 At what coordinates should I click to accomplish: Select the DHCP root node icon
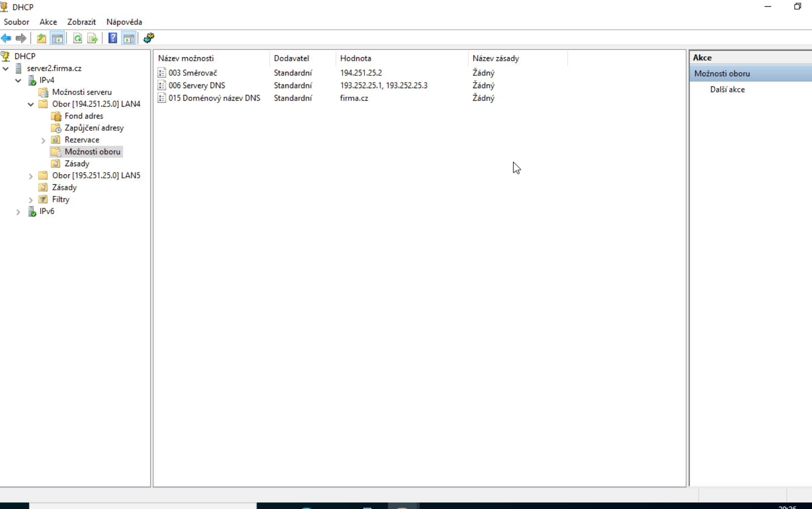[6, 56]
